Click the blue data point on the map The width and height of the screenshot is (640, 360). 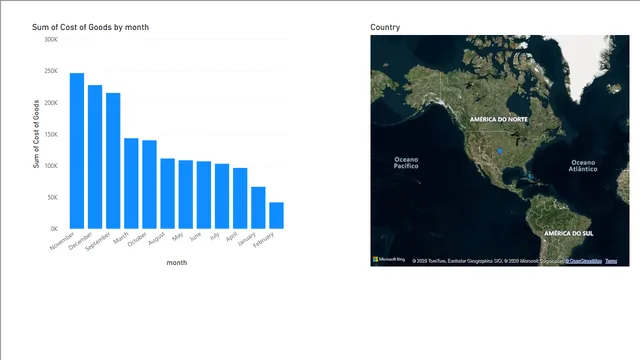[x=500, y=151]
